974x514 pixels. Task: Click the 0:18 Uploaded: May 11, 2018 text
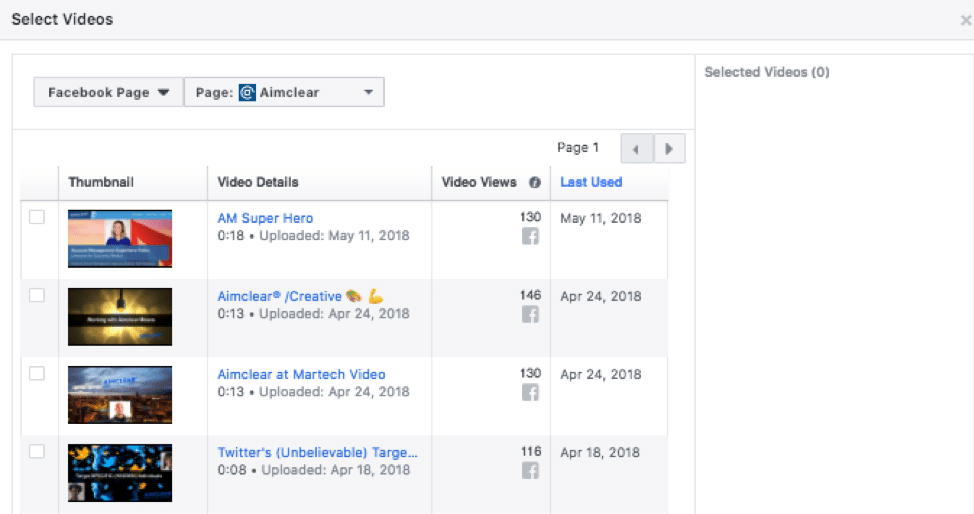[313, 236]
